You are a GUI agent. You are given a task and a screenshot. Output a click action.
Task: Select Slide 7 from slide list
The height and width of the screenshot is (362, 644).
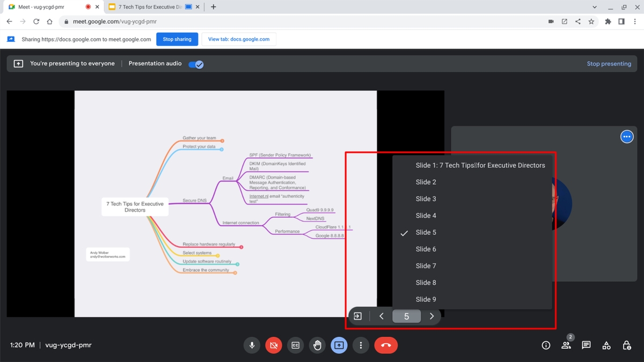[x=426, y=265]
